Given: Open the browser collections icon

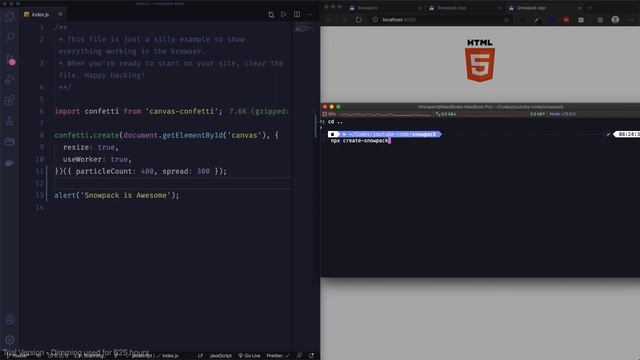Looking at the screenshot, I should pos(600,20).
